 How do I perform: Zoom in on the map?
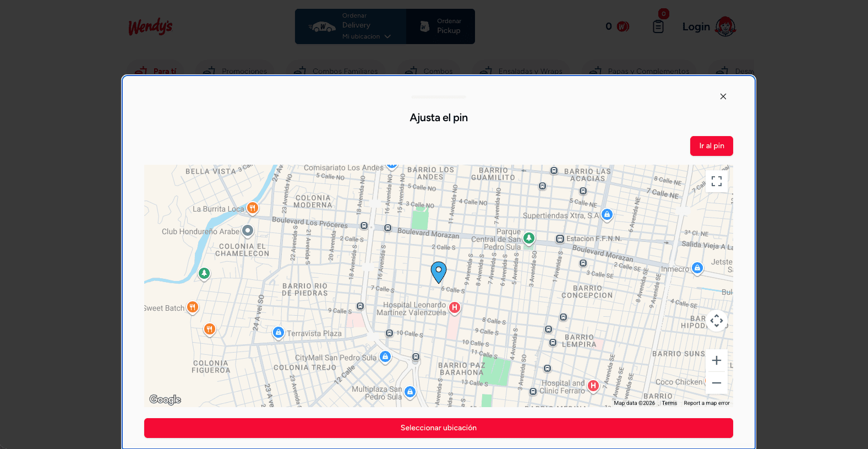716,360
